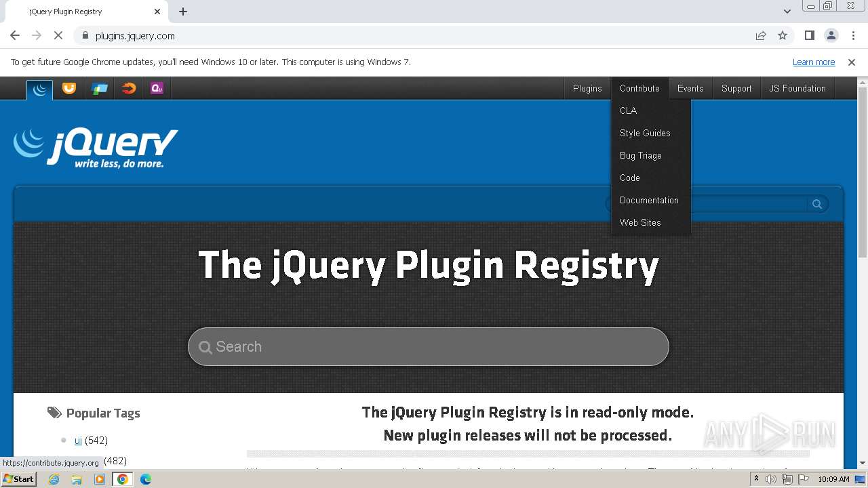The width and height of the screenshot is (868, 488).
Task: Bookmark this page with the star icon
Action: click(783, 36)
